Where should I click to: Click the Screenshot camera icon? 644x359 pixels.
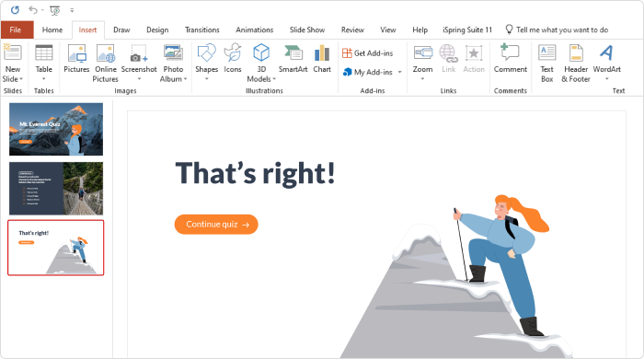pyautogui.click(x=139, y=53)
